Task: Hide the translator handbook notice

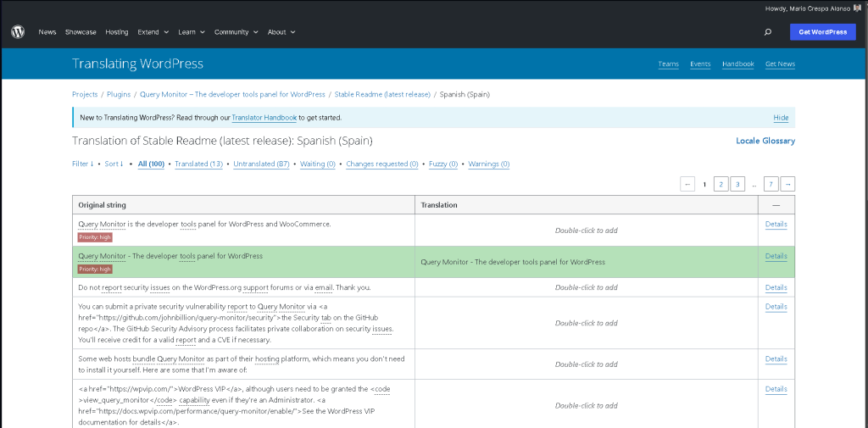Action: point(781,118)
